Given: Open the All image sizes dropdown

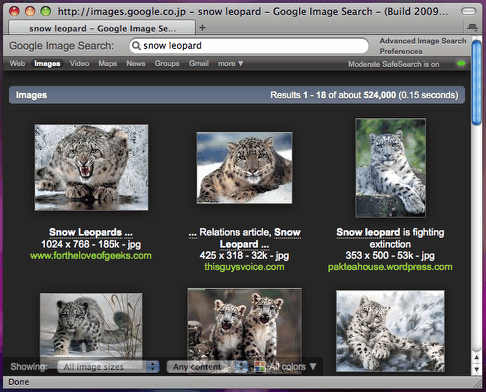Looking at the screenshot, I should pyautogui.click(x=108, y=367).
